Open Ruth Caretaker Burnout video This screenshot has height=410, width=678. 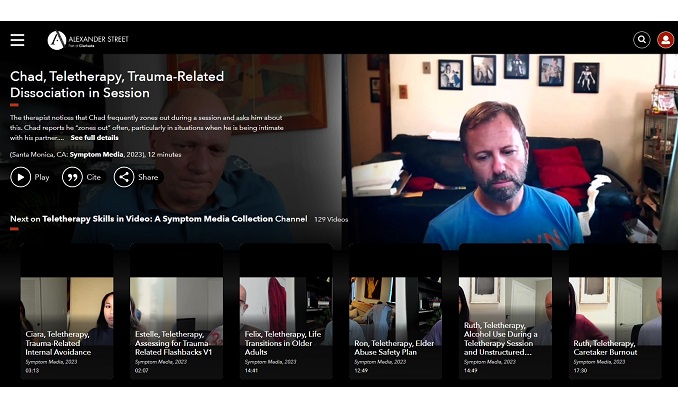point(615,312)
